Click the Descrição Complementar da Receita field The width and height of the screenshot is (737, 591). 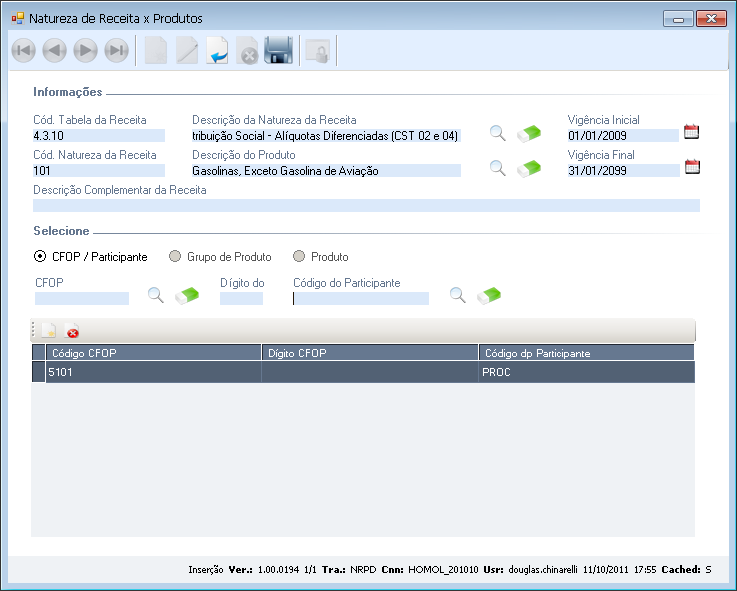[x=366, y=205]
